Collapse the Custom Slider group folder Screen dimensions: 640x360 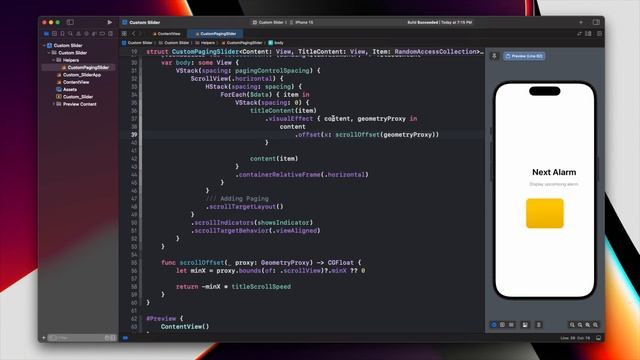pyautogui.click(x=49, y=53)
